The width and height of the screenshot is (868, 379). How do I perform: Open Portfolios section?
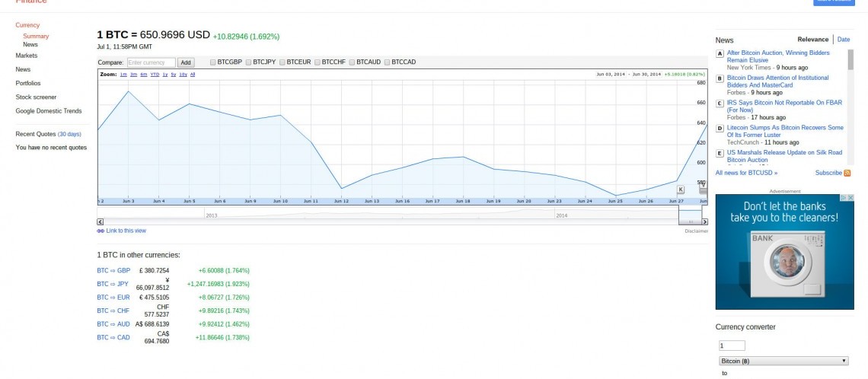click(x=28, y=83)
